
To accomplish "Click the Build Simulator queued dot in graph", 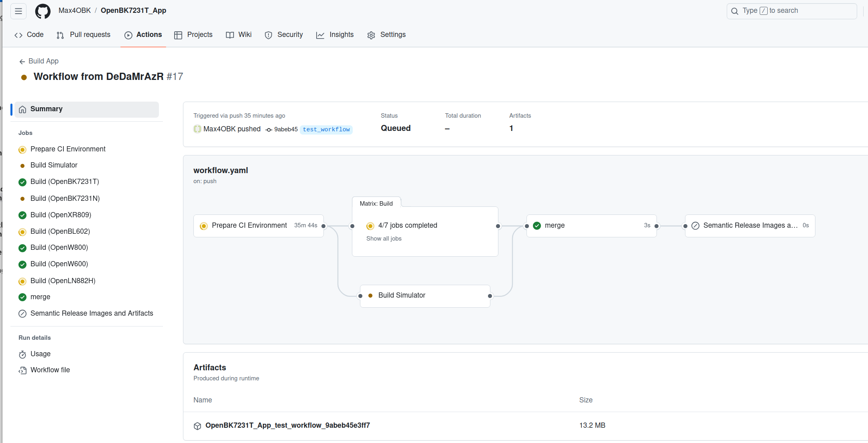I will click(x=370, y=296).
